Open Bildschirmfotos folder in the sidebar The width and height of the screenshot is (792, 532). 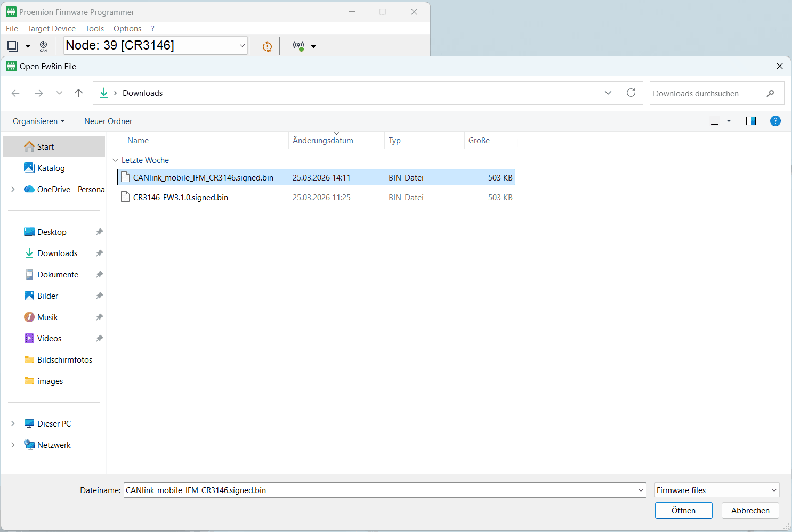(64, 360)
